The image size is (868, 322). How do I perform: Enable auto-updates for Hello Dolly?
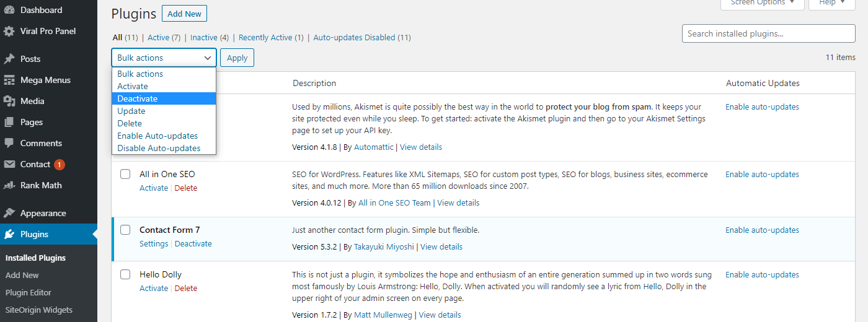[x=762, y=274]
